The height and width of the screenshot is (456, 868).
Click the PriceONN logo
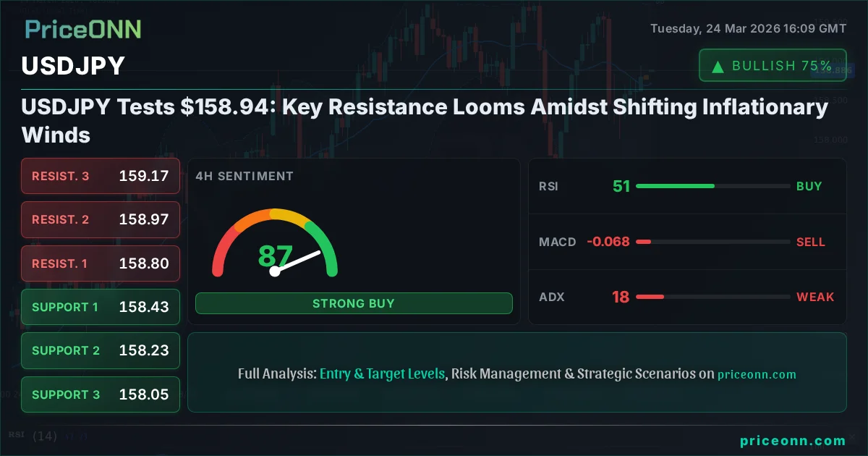(x=82, y=30)
